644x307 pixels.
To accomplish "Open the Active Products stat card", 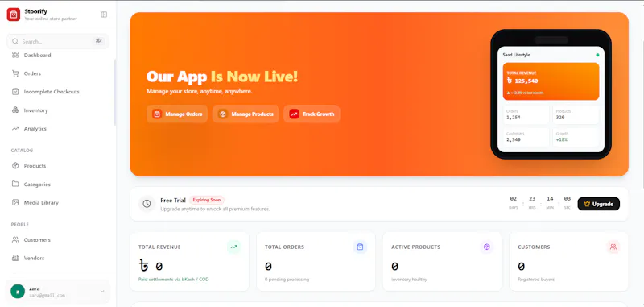I will [442, 261].
